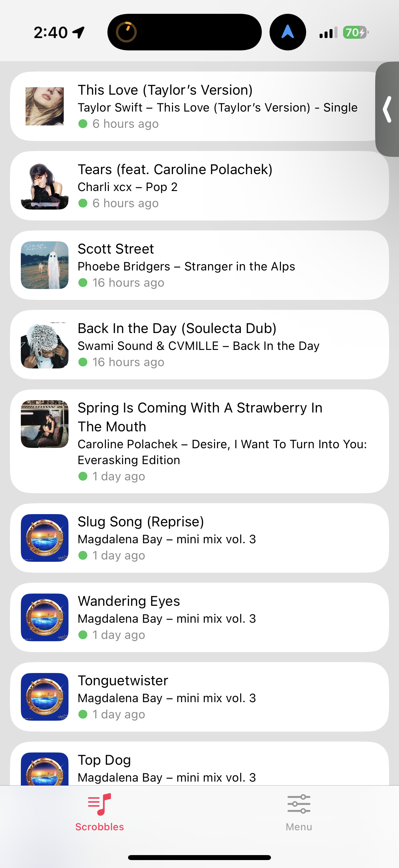This screenshot has width=399, height=868.
Task: Tap the Back In the Day cover art
Action: (x=45, y=345)
